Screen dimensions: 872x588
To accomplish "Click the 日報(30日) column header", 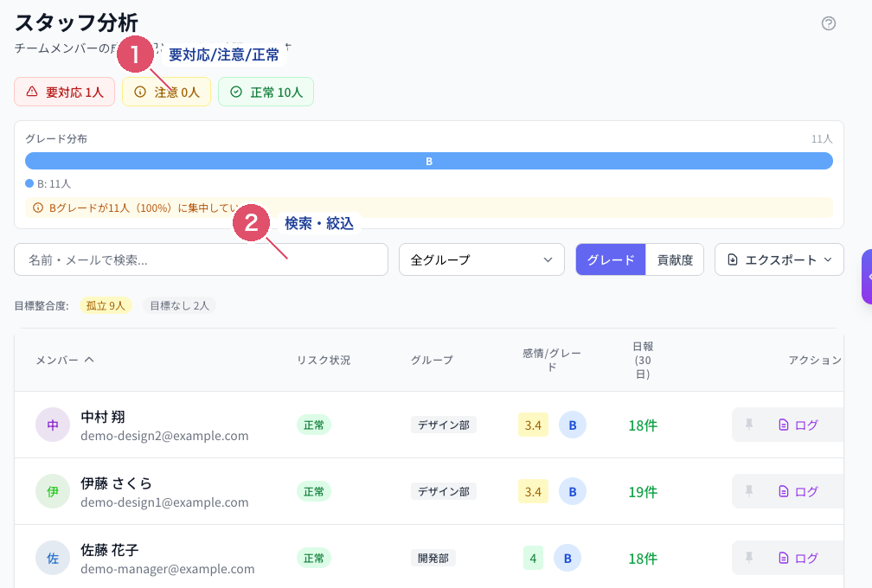I will (x=643, y=360).
